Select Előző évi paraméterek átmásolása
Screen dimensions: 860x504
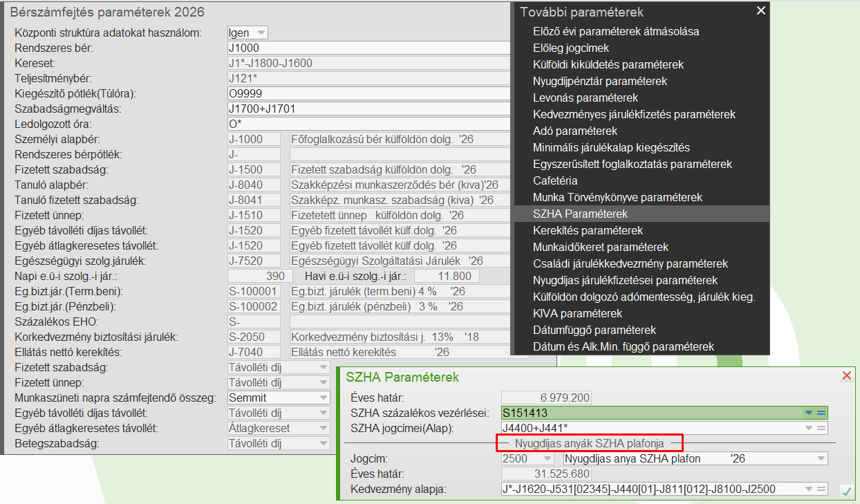pyautogui.click(x=616, y=31)
